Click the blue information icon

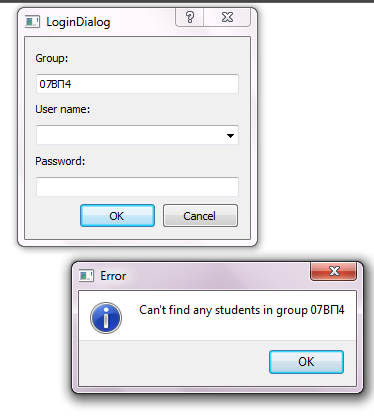coord(106,318)
